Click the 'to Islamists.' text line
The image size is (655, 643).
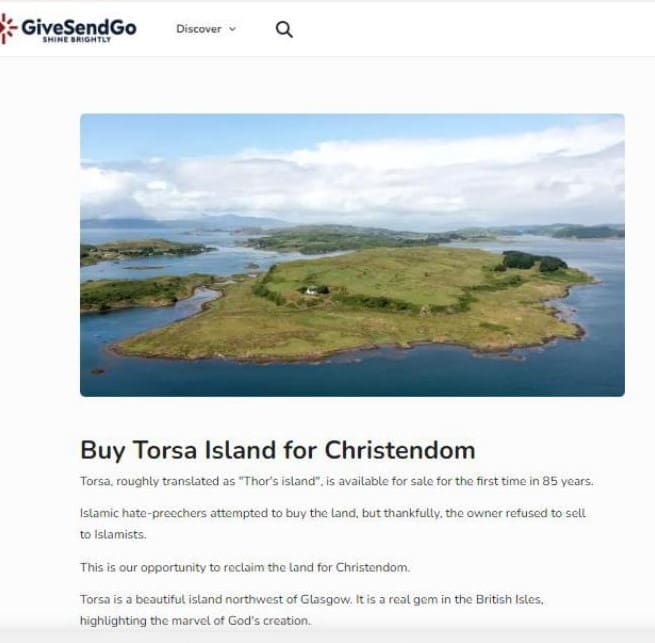113,534
